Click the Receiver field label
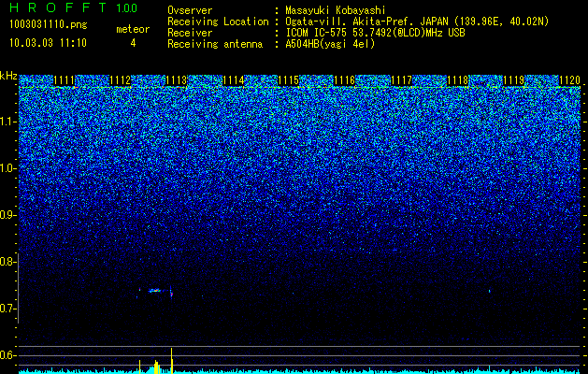588x374 pixels. (x=190, y=33)
